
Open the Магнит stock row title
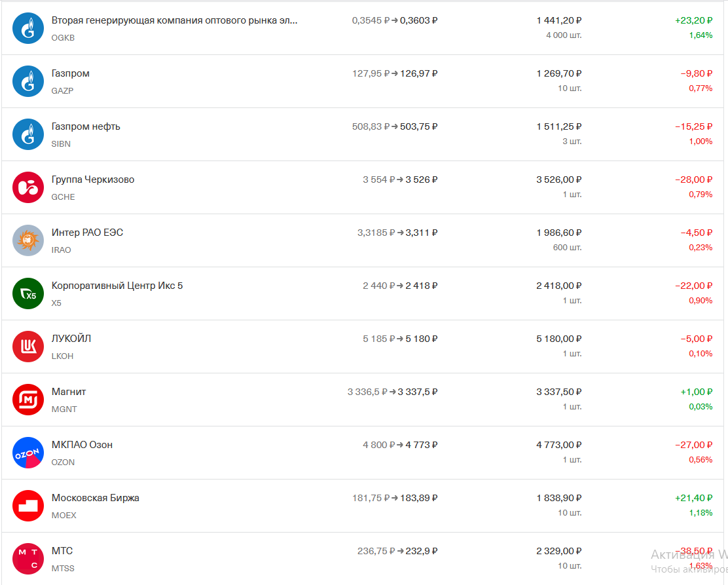click(69, 392)
